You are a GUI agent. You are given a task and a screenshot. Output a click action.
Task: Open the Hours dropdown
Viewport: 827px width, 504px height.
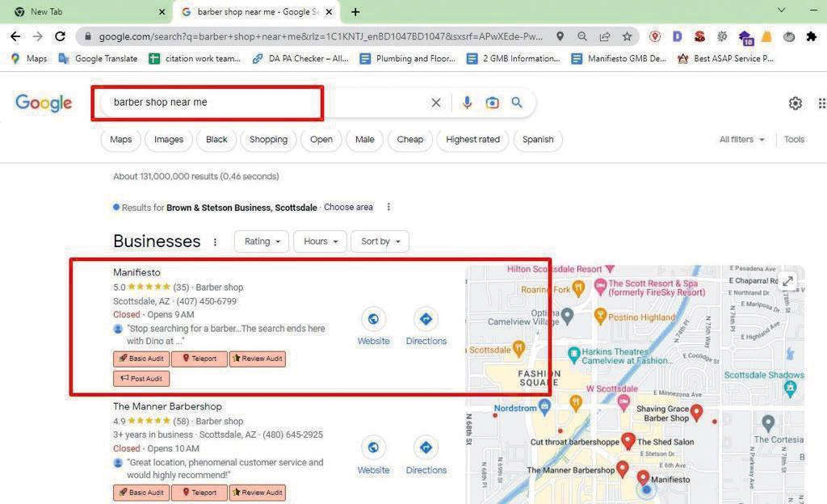(320, 241)
